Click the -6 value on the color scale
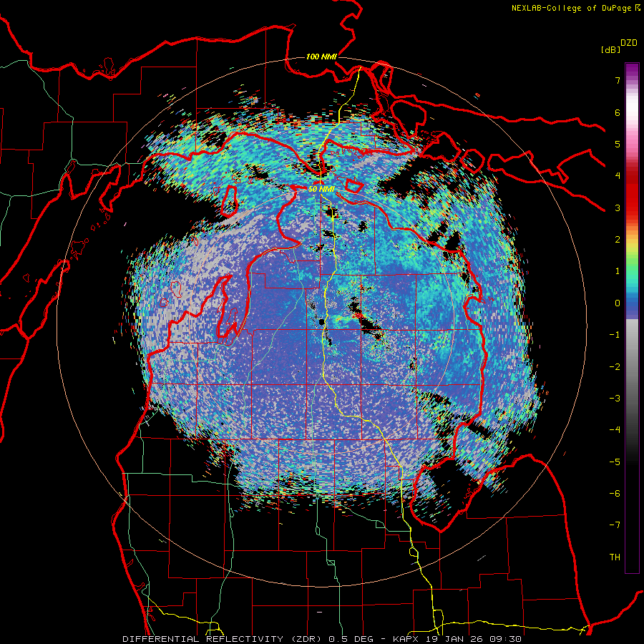 point(615,494)
